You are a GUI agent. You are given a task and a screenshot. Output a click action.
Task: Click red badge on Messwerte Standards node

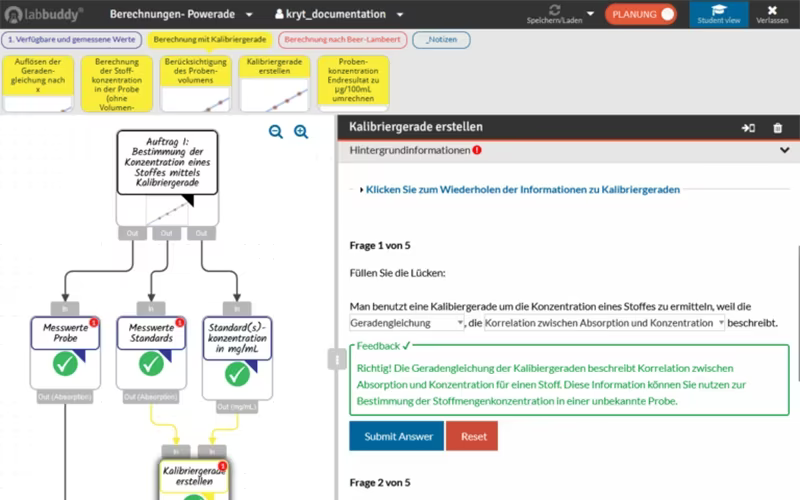point(180,322)
